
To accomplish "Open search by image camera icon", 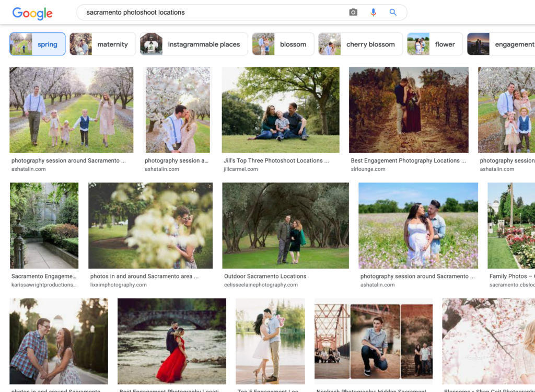I will pyautogui.click(x=353, y=13).
